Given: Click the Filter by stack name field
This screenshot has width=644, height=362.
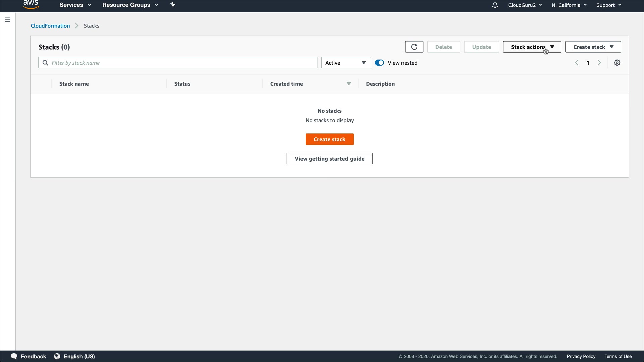Looking at the screenshot, I should pyautogui.click(x=181, y=63).
